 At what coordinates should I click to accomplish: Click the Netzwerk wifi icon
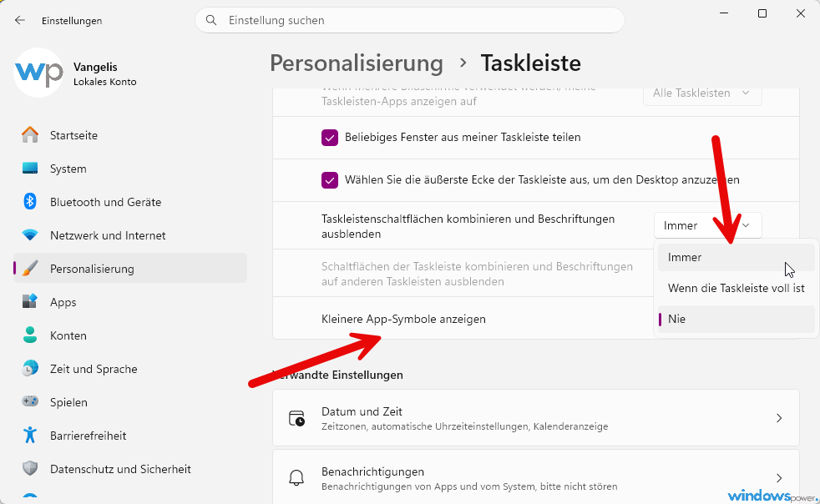[x=30, y=235]
